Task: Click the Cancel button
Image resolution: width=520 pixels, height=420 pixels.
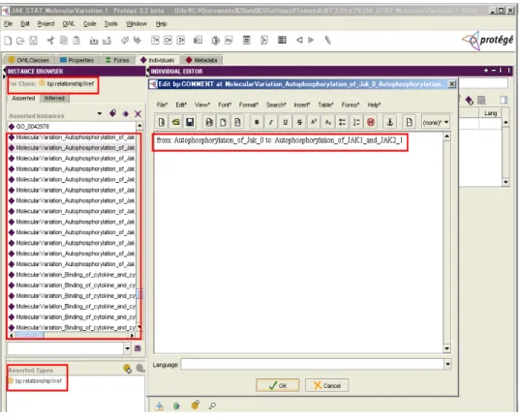Action: click(326, 385)
